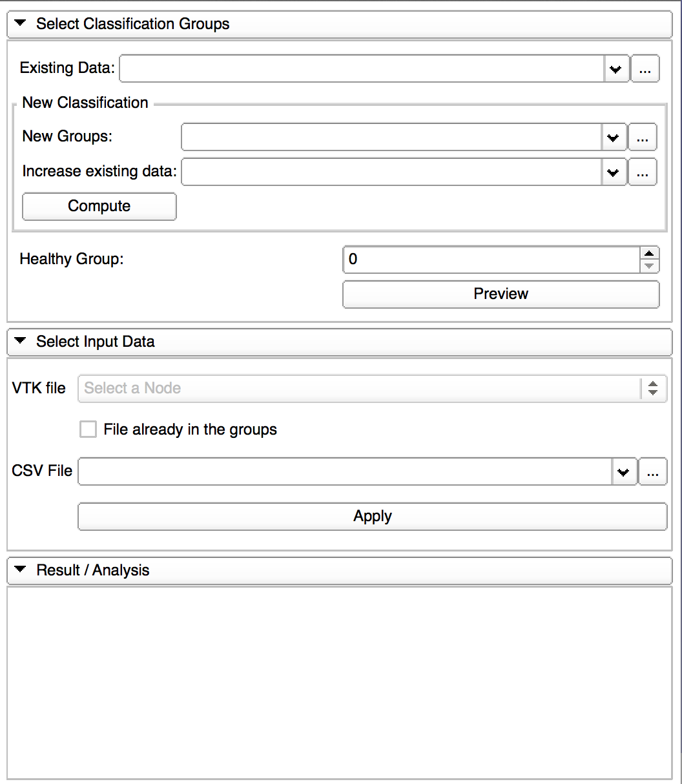Increment the Healthy Group value
Image resolution: width=682 pixels, height=784 pixels.
(649, 253)
